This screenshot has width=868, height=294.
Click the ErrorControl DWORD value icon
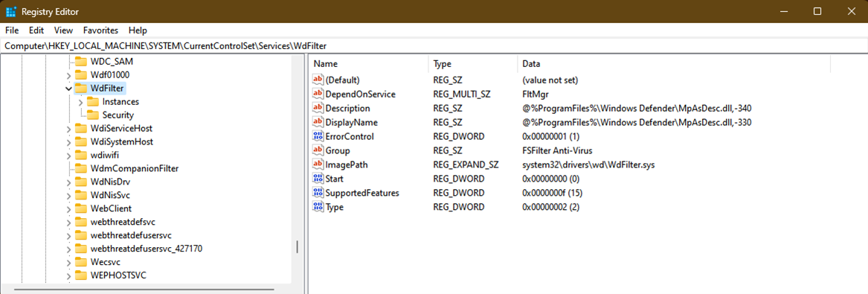click(x=318, y=136)
